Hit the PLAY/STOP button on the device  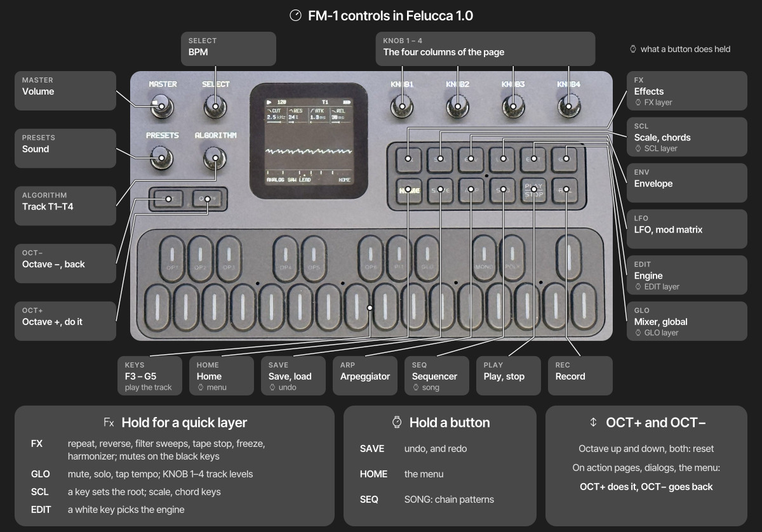tap(534, 190)
